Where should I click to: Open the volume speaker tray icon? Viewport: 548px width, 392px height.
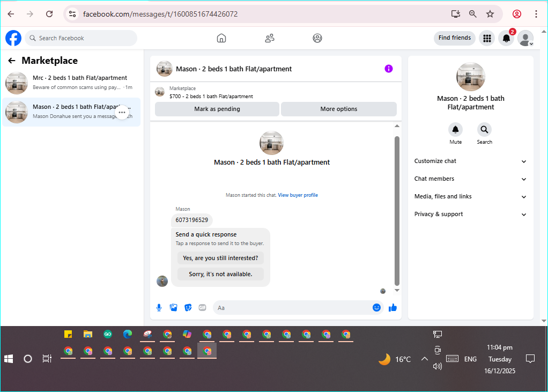tap(437, 366)
